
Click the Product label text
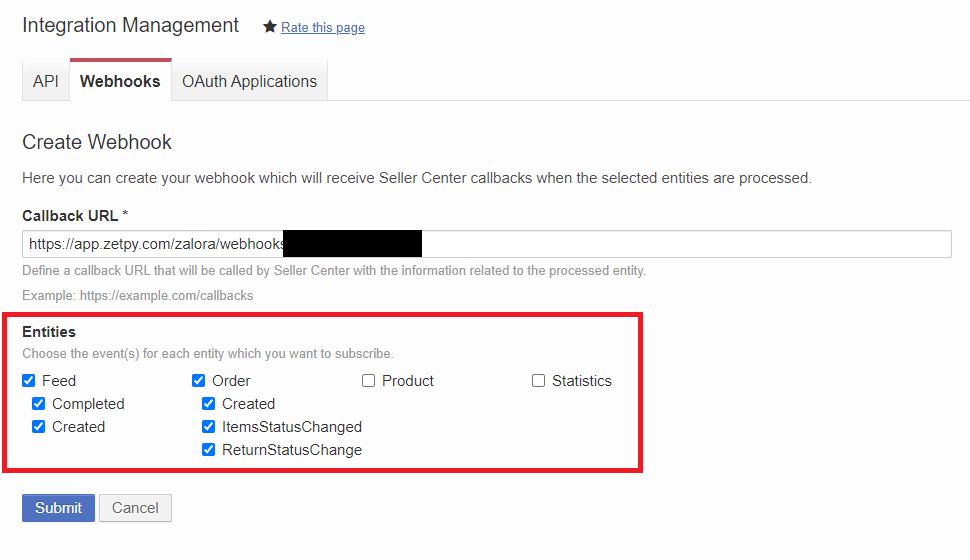tap(408, 381)
